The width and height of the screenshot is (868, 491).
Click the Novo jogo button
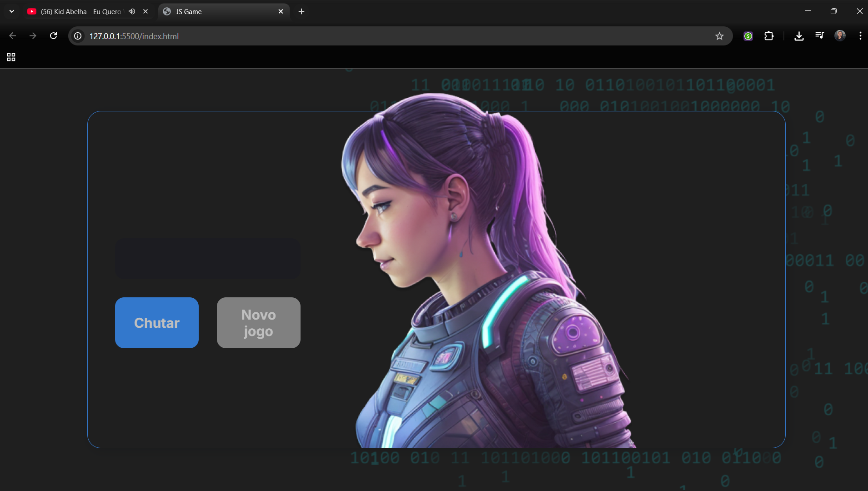(259, 323)
